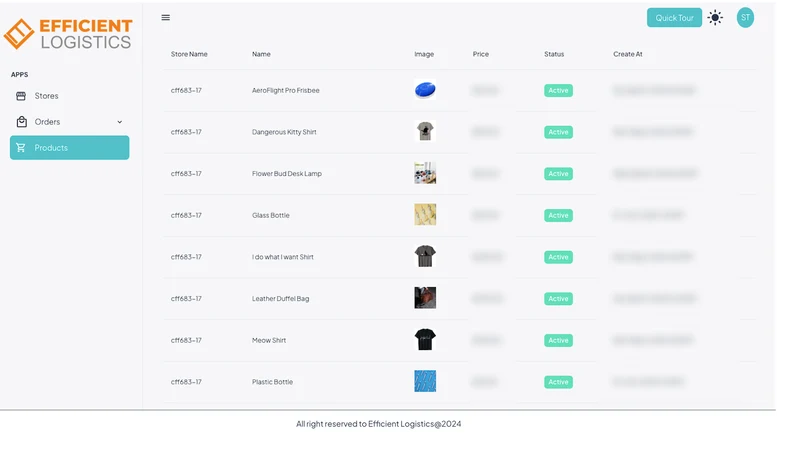The width and height of the screenshot is (800, 450).
Task: Select the Flower Bud Desk Lamp name
Action: [x=287, y=173]
